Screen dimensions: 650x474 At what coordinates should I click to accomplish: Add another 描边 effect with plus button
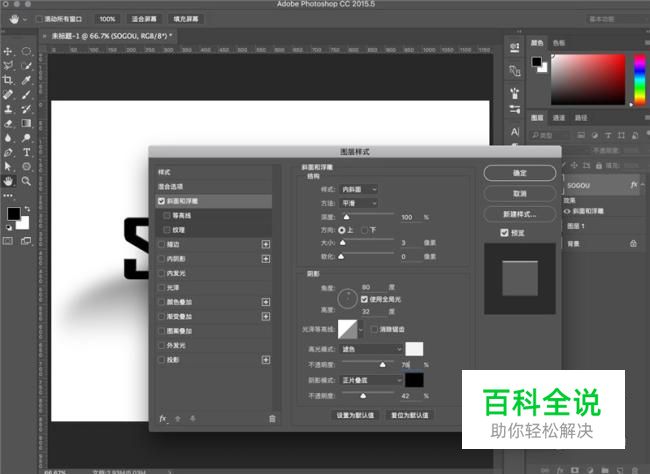coord(266,244)
